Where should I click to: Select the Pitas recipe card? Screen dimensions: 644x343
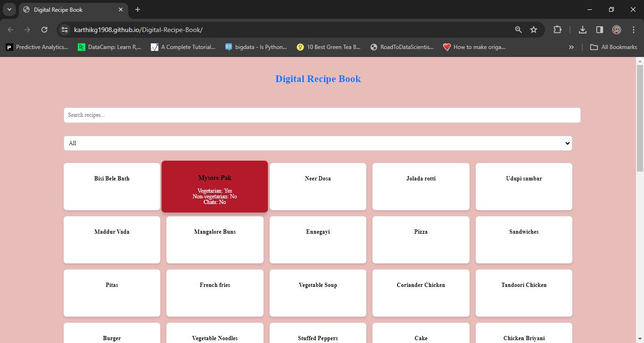click(112, 293)
